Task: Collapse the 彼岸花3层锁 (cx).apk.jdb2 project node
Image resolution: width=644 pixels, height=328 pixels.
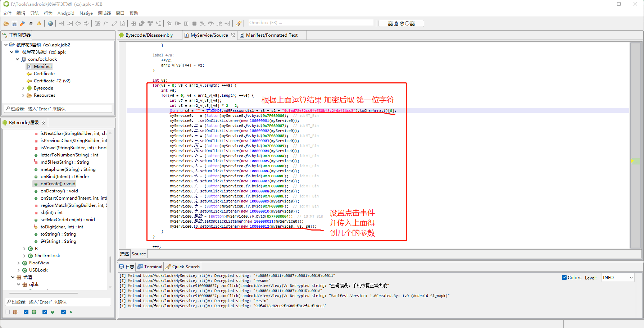Action: [x=6, y=45]
